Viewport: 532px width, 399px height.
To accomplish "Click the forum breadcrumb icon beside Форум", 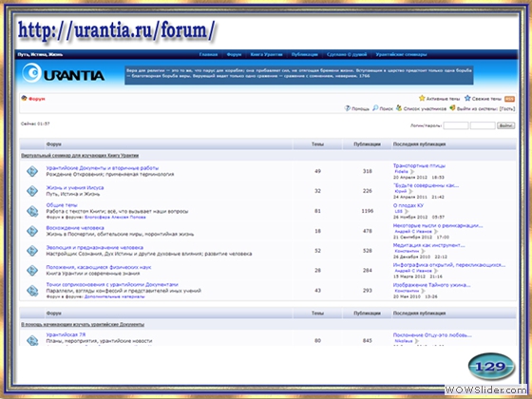I will point(24,99).
